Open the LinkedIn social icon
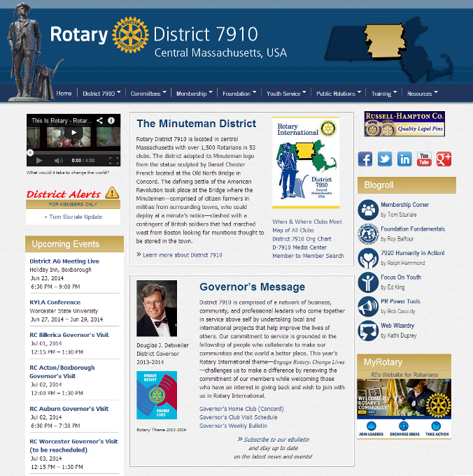The height and width of the screenshot is (476, 473). [x=404, y=159]
